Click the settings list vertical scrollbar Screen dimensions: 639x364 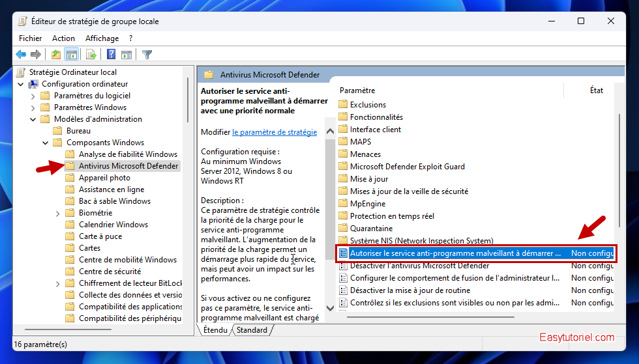click(x=619, y=170)
